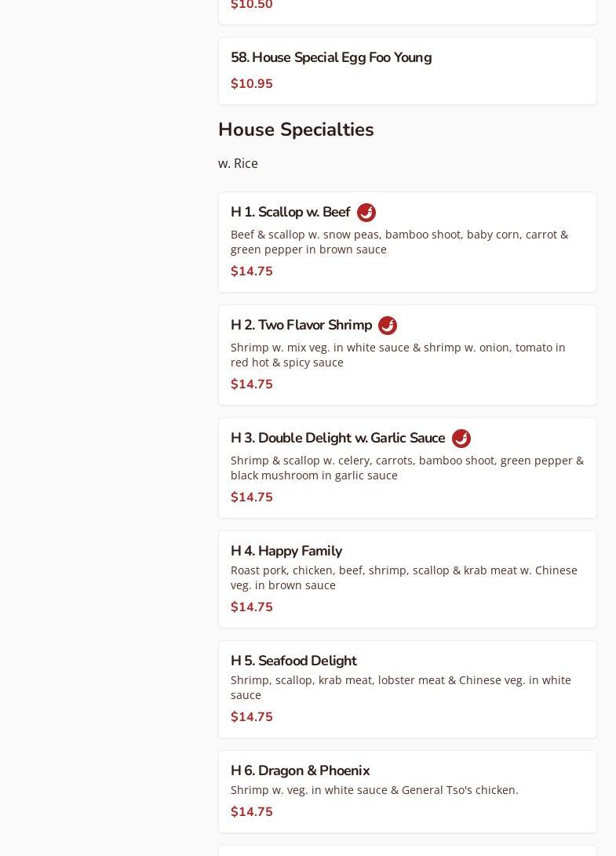Select the H 1. Scallop w. Beef title
The image size is (616, 856).
click(290, 213)
